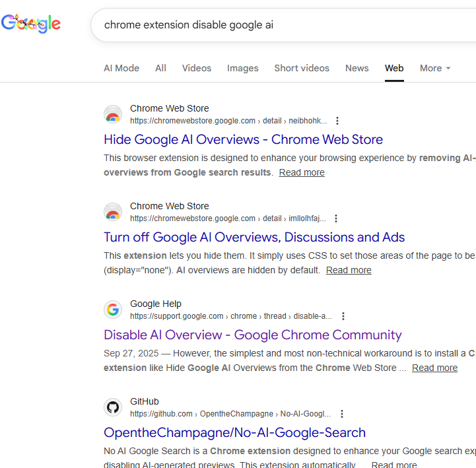Open three-dot menu for GitHub result

click(x=342, y=414)
